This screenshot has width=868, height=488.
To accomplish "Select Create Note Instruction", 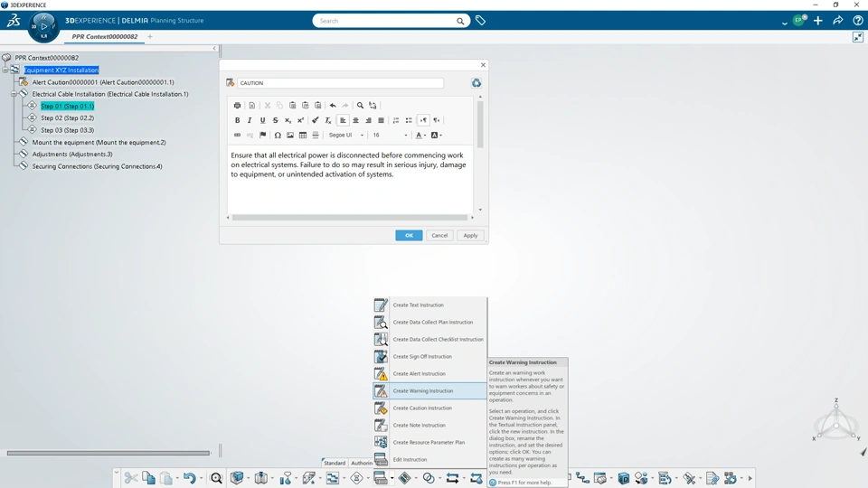I will [430, 425].
